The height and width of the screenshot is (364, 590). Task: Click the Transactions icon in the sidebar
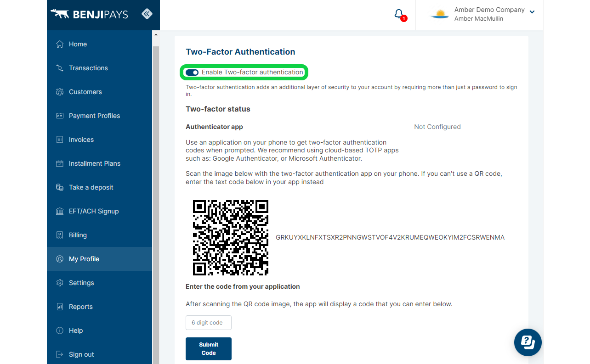pos(59,68)
